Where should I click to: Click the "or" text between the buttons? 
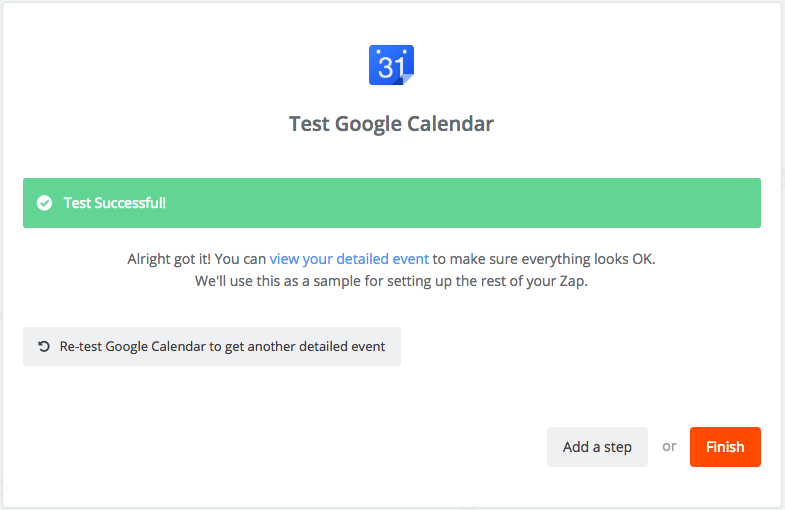click(x=669, y=446)
